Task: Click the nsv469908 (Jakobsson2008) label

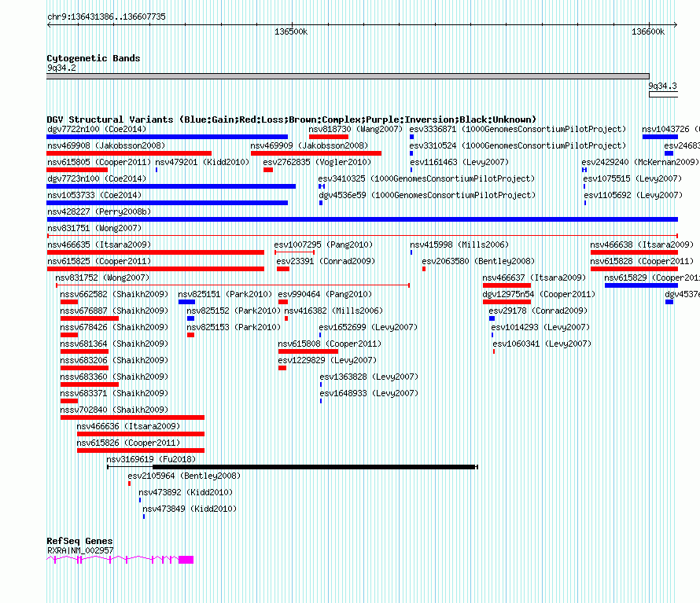Action: click(106, 146)
